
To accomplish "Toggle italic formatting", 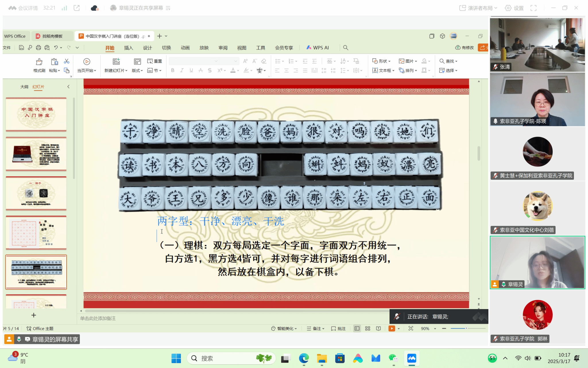I will 182,70.
